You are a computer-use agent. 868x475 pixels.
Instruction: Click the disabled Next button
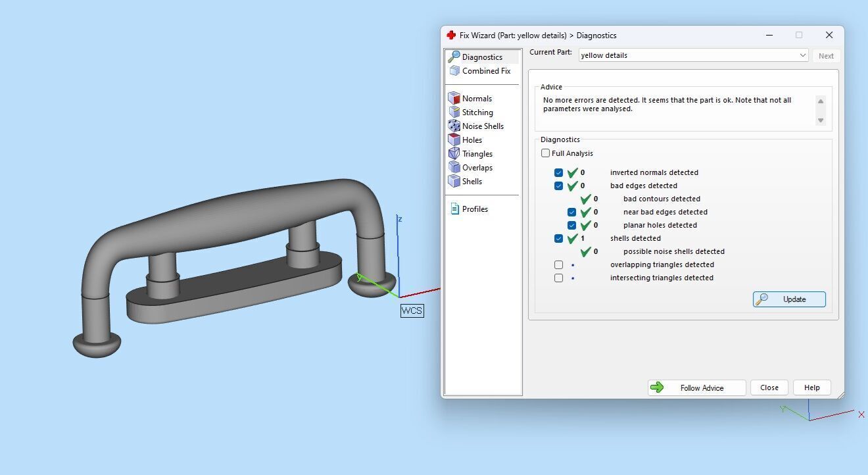click(x=826, y=56)
